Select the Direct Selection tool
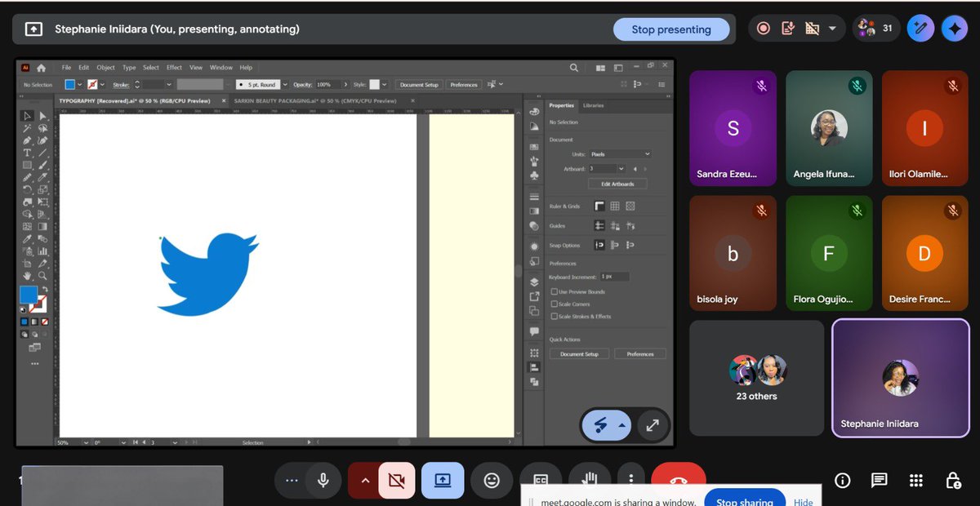This screenshot has height=506, width=980. point(42,116)
